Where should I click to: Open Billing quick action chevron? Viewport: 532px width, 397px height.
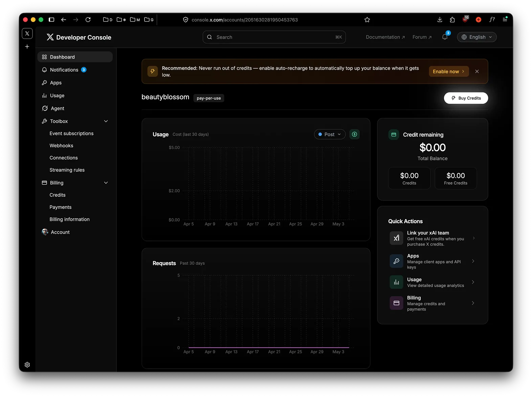pyautogui.click(x=473, y=303)
